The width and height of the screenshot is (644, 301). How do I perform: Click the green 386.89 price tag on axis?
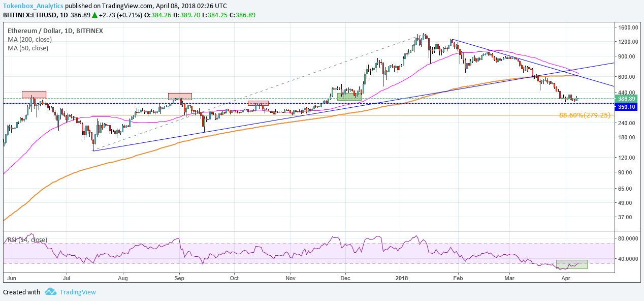pos(627,99)
